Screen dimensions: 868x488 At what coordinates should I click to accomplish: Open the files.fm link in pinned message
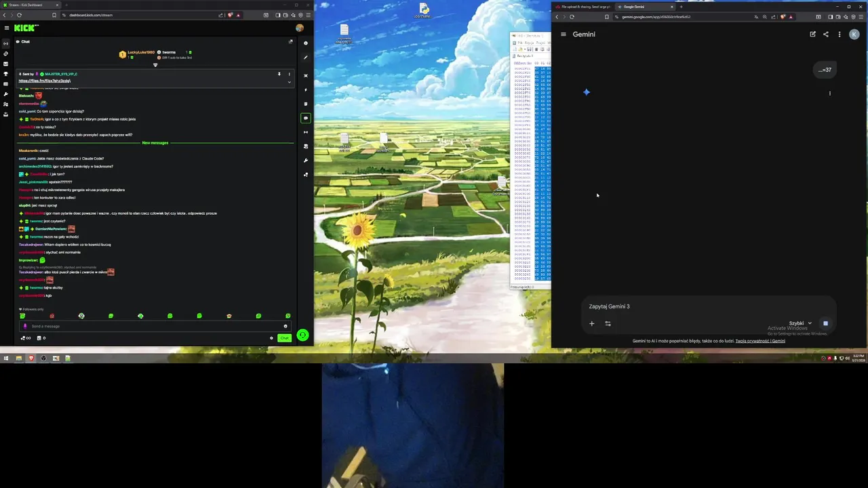click(x=44, y=81)
